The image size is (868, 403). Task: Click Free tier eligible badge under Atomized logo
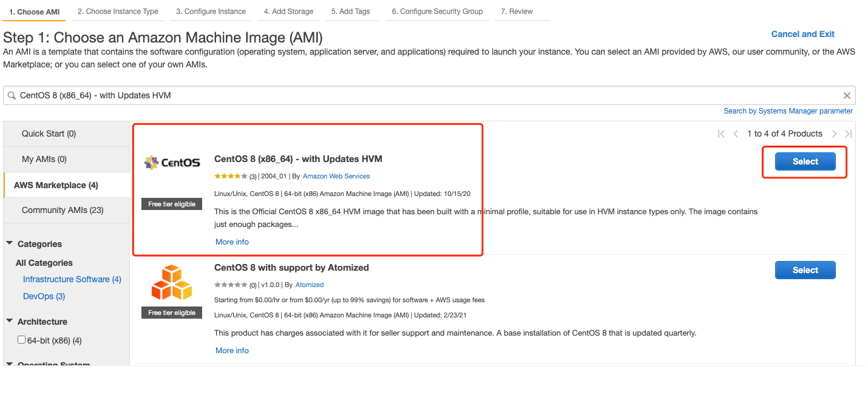point(172,313)
